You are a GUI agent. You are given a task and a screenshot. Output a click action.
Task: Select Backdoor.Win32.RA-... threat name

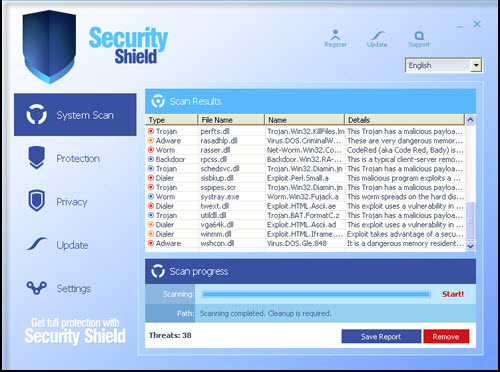click(304, 159)
